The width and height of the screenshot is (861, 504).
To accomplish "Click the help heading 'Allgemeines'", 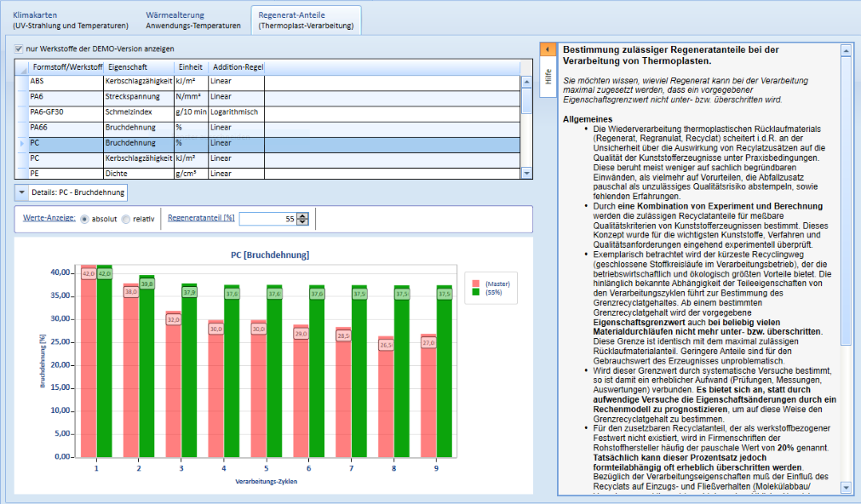I will (x=588, y=119).
